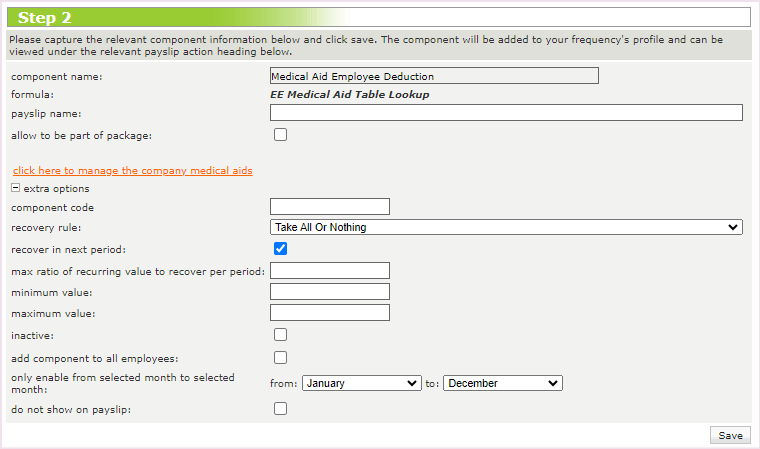
Task: Tick the inactive checkbox
Action: pos(281,335)
